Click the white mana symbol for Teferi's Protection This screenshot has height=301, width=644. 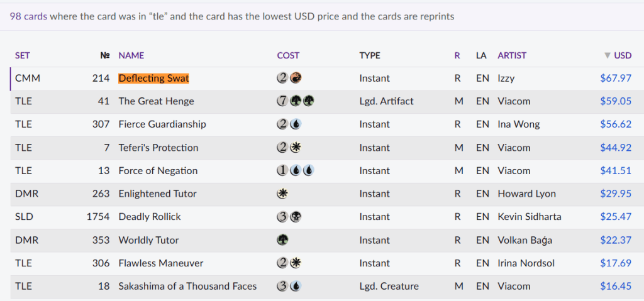tap(296, 148)
